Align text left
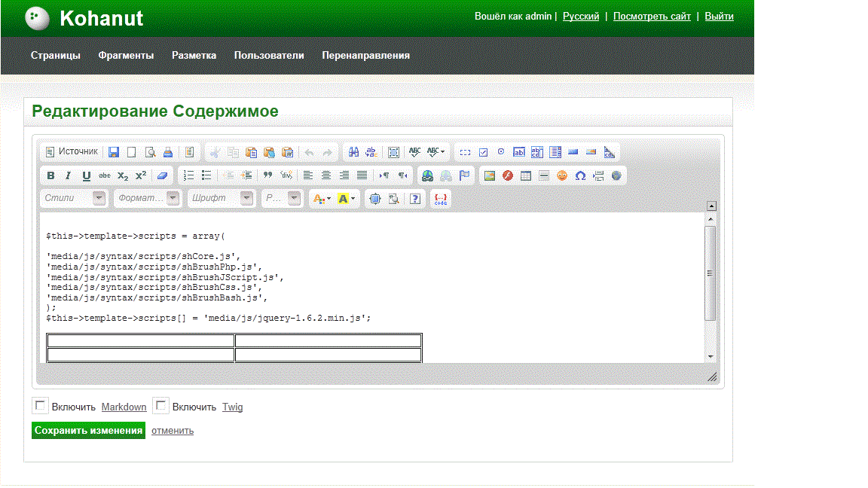 tap(307, 175)
